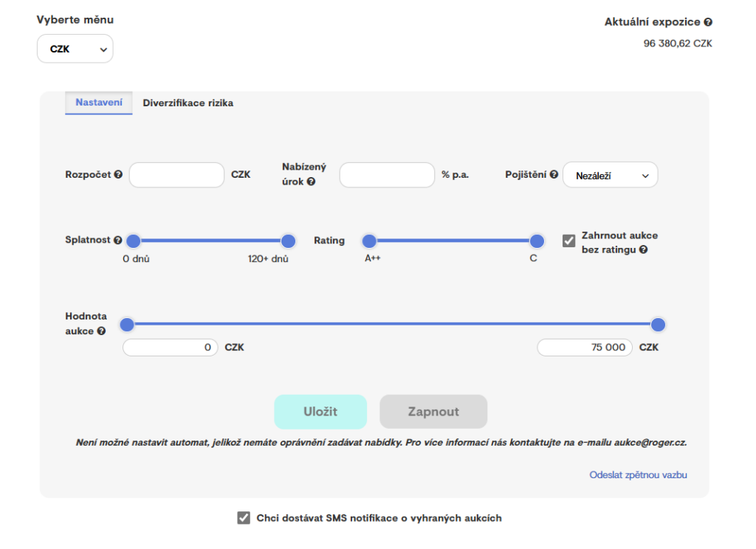Toggle SMS notifikace o vyhraných aukcích checkbox

pos(244,518)
